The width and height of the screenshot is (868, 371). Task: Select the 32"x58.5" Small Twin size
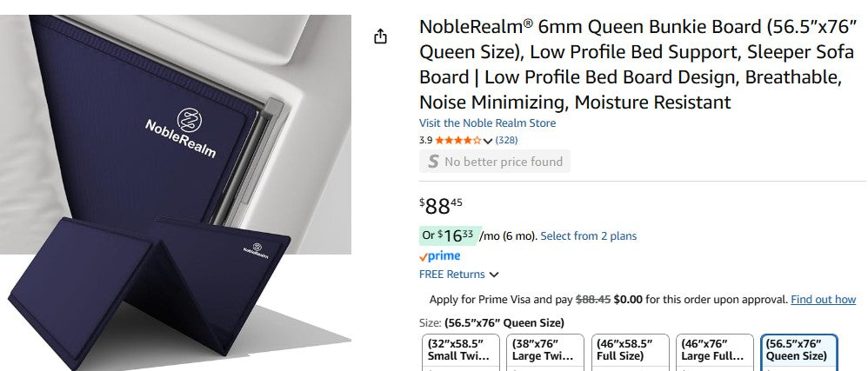(x=460, y=352)
